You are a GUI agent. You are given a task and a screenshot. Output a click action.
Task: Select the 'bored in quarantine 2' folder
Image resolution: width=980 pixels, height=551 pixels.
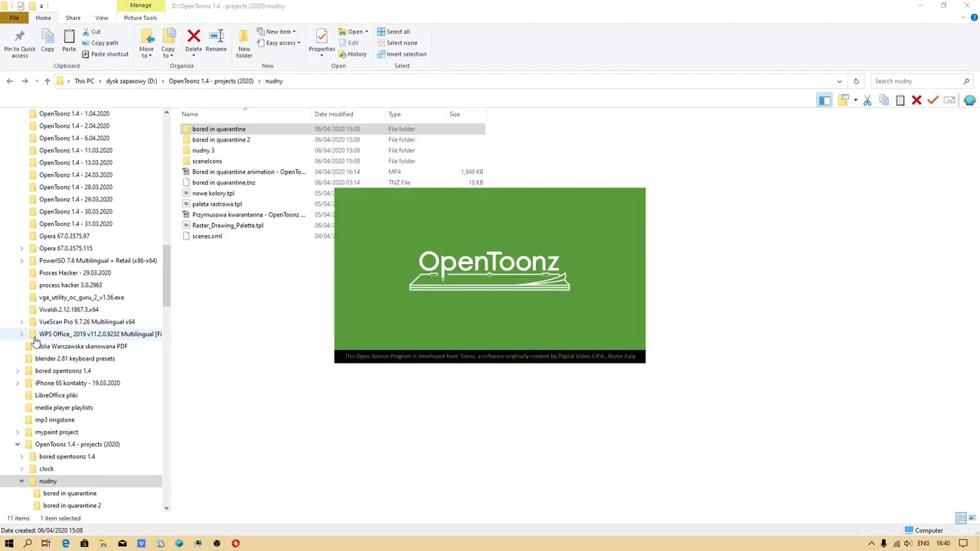(220, 140)
